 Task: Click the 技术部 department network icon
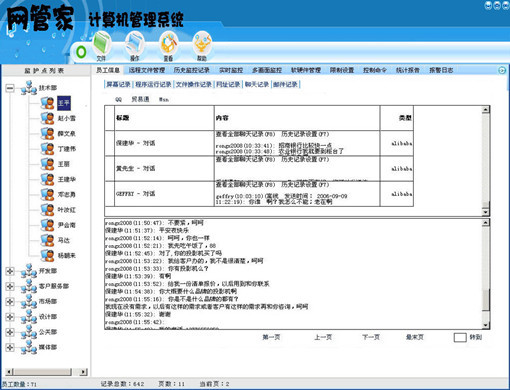(29, 88)
